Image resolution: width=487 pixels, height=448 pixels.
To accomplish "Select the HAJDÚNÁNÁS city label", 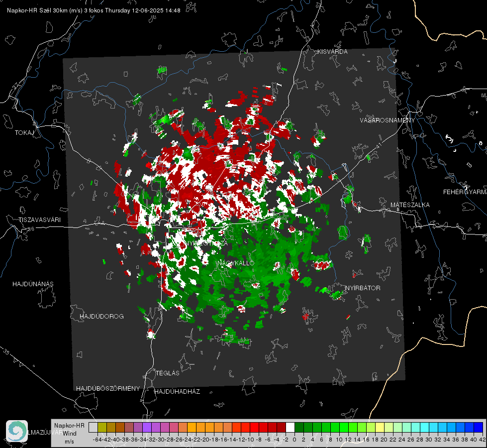I will click(33, 284).
